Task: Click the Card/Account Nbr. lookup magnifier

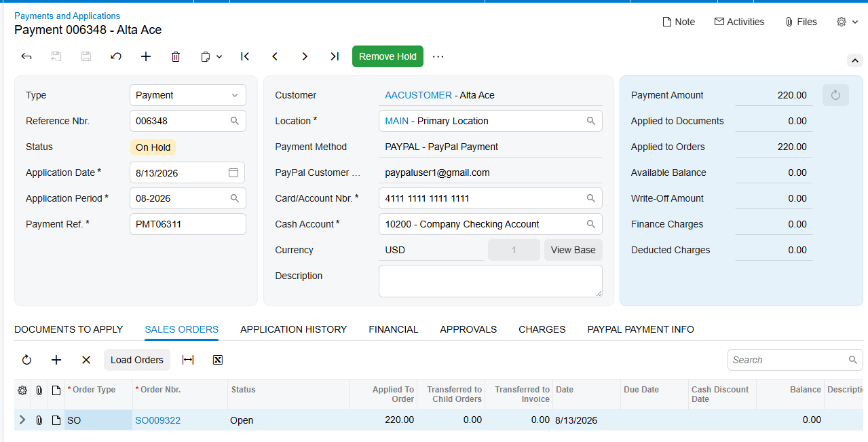Action: coord(591,198)
